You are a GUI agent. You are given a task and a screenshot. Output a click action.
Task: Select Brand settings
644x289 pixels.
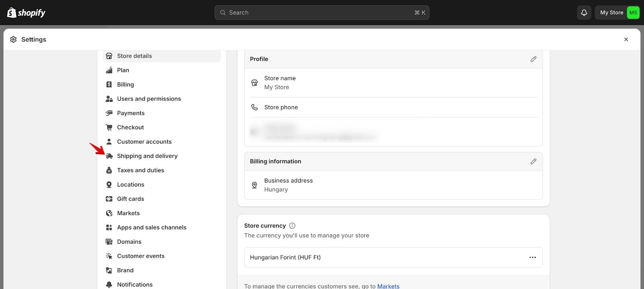pos(162,270)
